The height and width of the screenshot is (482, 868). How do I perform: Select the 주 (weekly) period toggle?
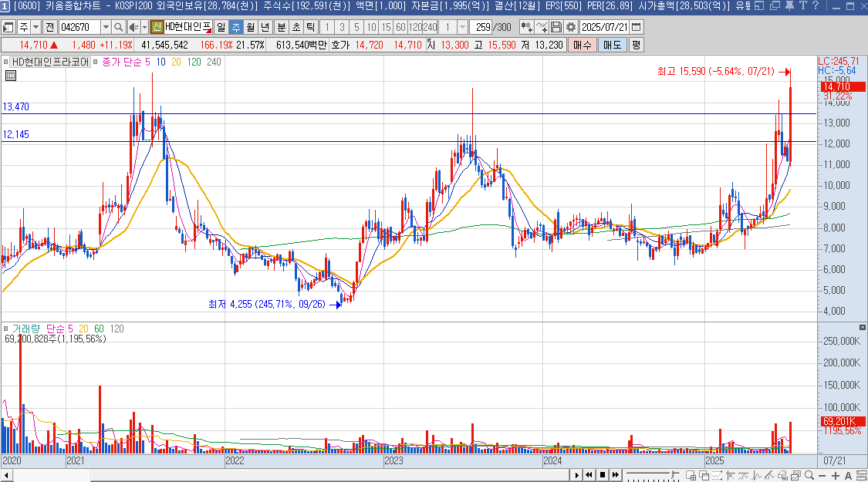pyautogui.click(x=236, y=27)
